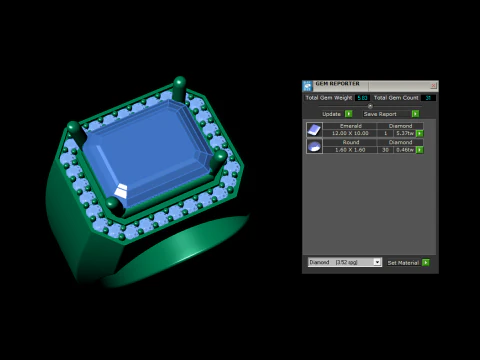The image size is (480, 360).
Task: Click the Set Material label
Action: coord(403,263)
